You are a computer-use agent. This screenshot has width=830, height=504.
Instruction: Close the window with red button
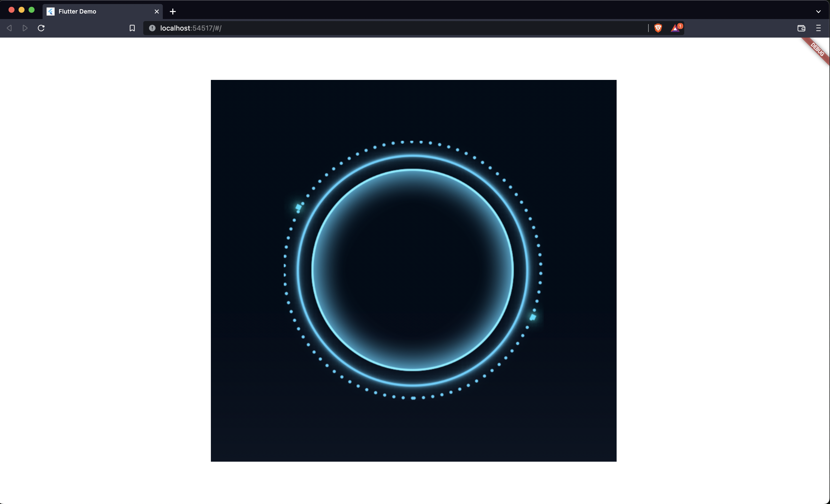(12, 10)
